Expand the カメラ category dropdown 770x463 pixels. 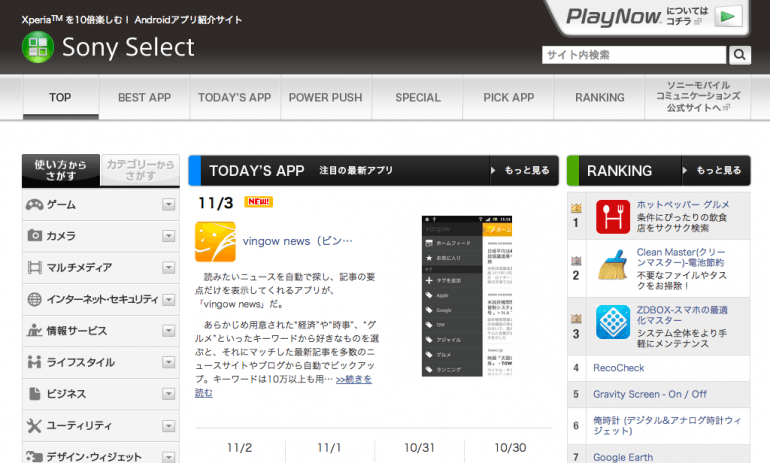pyautogui.click(x=168, y=236)
